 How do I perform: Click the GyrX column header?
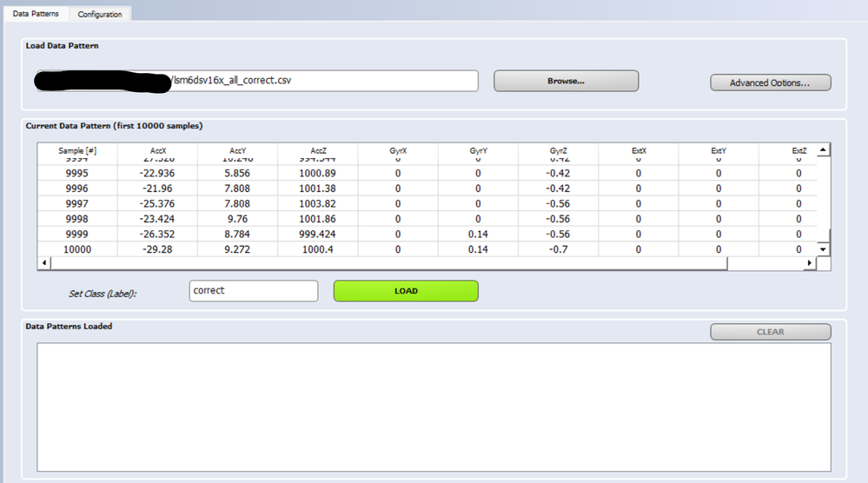click(398, 150)
